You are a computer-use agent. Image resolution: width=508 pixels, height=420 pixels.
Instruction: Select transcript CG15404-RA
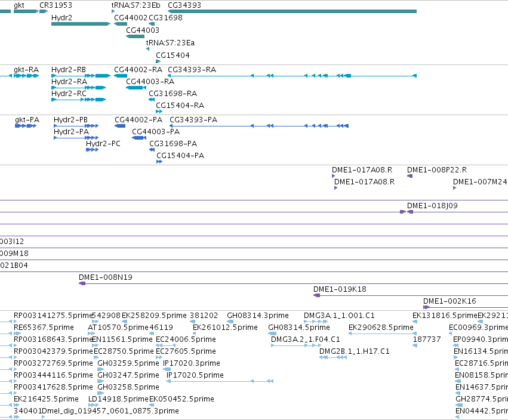pyautogui.click(x=159, y=112)
